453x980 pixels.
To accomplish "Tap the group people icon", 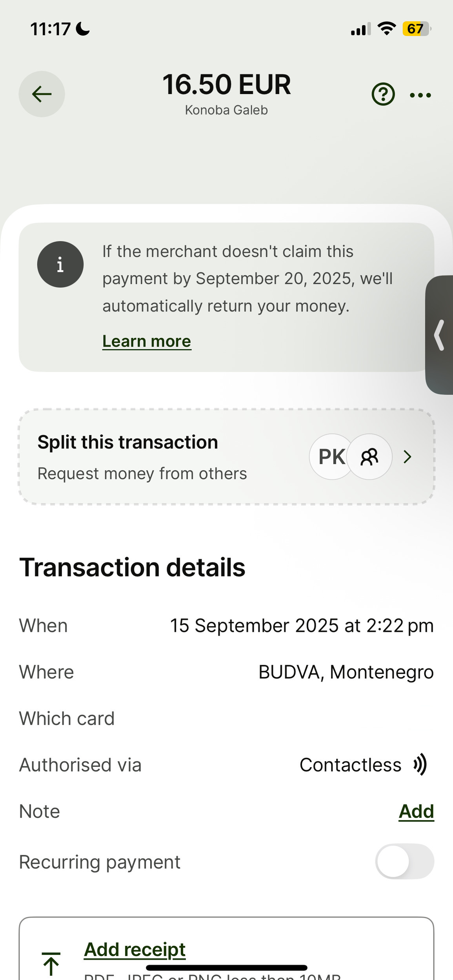I will tap(369, 457).
